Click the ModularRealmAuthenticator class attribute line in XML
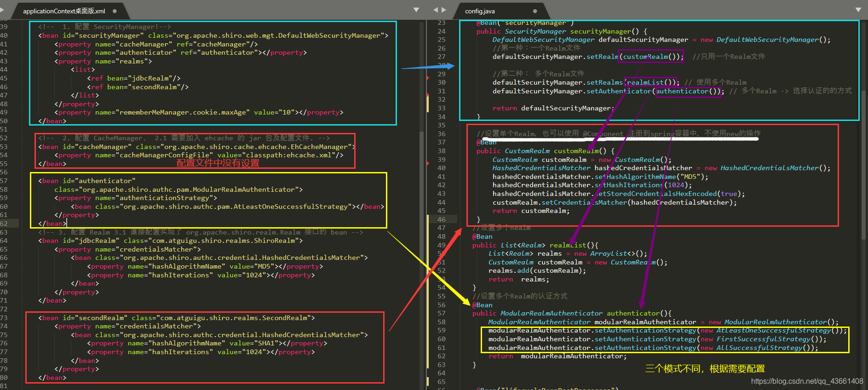This screenshot has height=390, width=868. tap(178, 189)
